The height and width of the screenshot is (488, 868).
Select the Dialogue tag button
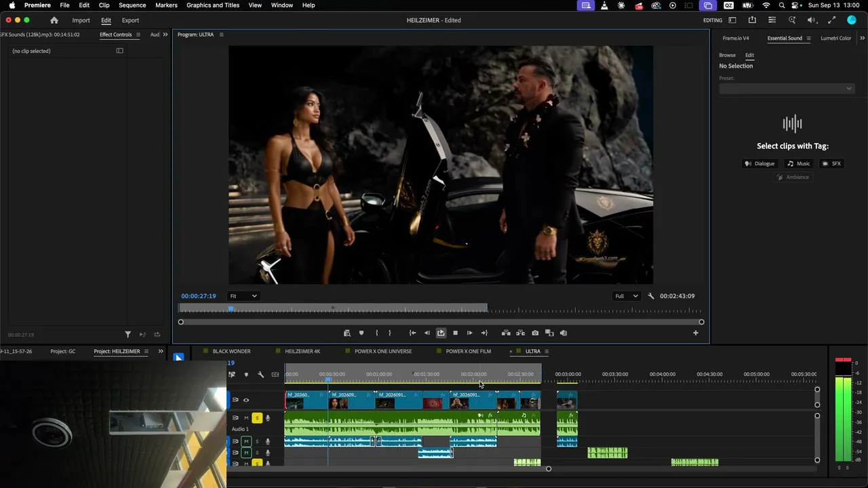(x=759, y=163)
